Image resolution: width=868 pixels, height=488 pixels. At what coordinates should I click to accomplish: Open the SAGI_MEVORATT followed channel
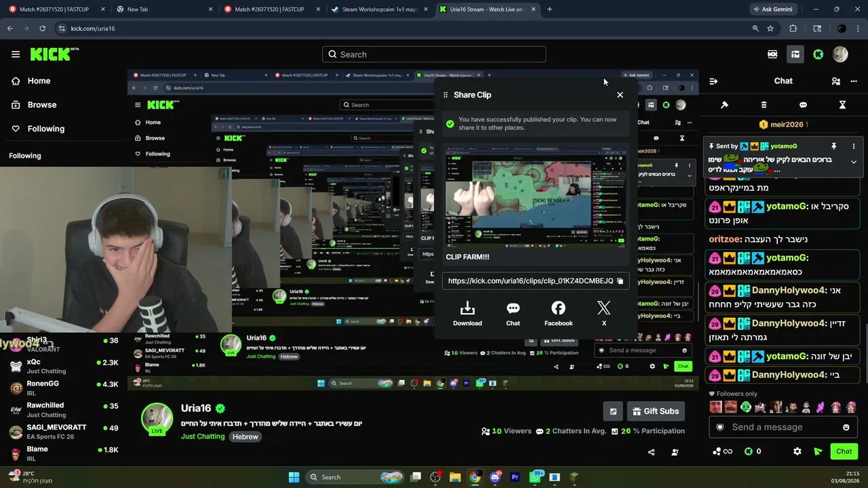pyautogui.click(x=64, y=432)
